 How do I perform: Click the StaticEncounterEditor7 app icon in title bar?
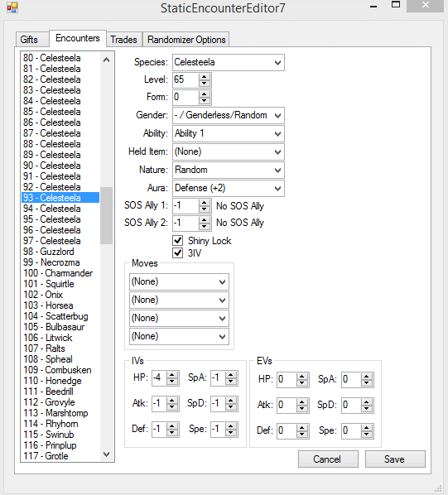[12, 7]
